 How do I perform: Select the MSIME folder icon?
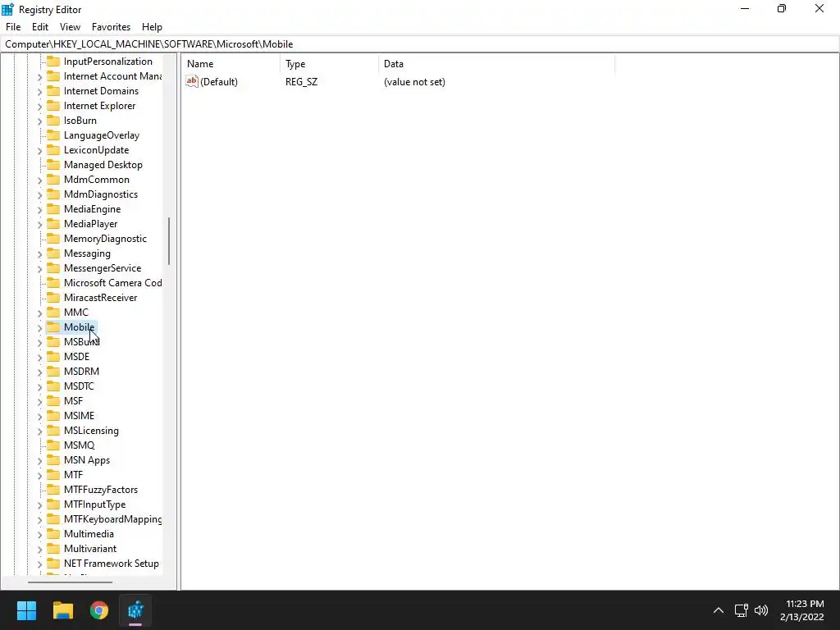[x=53, y=415]
